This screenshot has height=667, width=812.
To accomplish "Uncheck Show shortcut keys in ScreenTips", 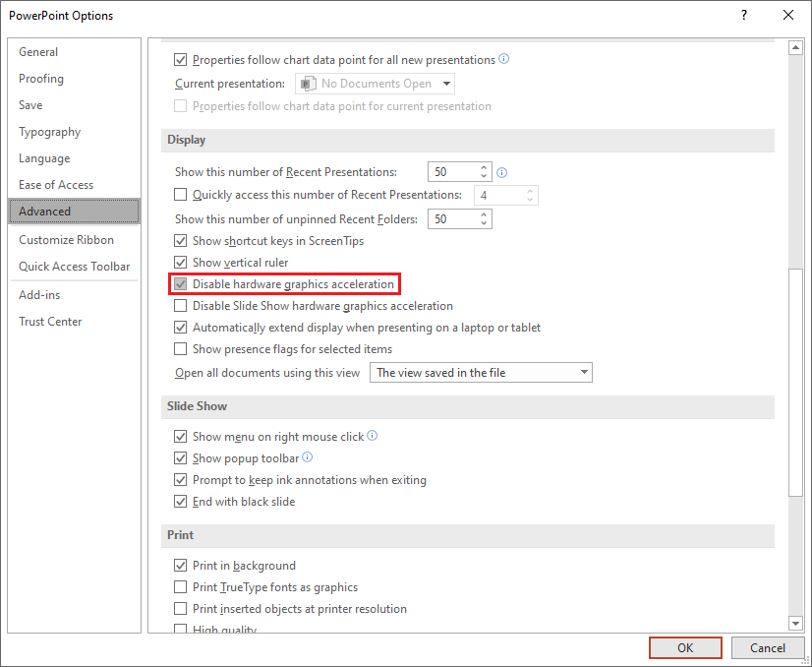I will 180,241.
